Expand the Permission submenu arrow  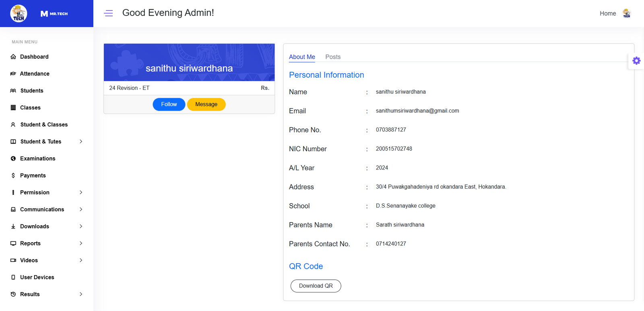(81, 192)
